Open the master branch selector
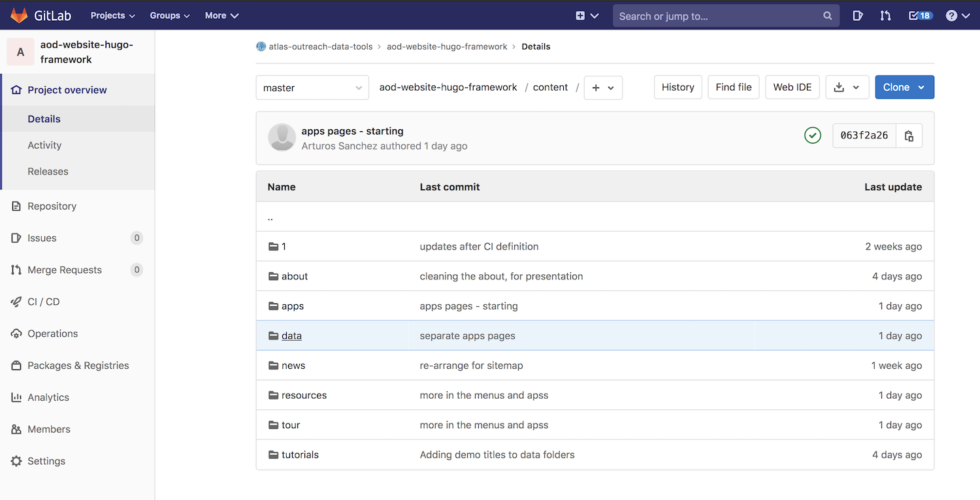The width and height of the screenshot is (980, 500). [x=312, y=87]
